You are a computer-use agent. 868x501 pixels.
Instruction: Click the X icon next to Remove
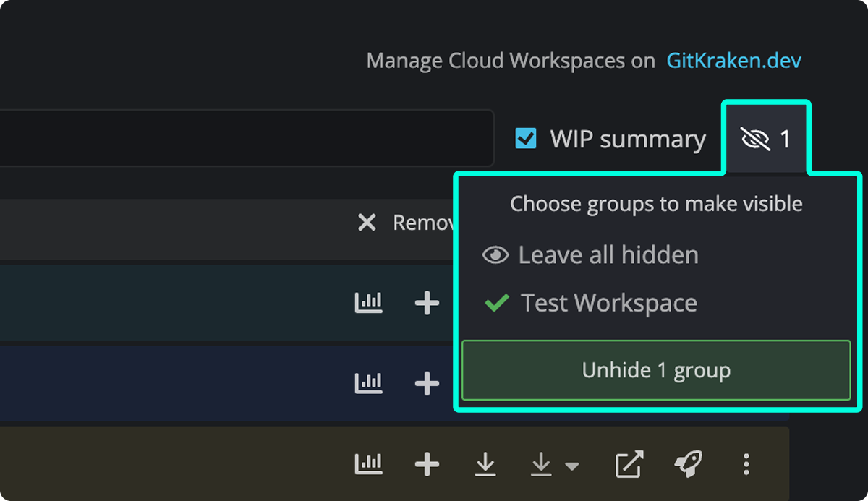pyautogui.click(x=367, y=223)
